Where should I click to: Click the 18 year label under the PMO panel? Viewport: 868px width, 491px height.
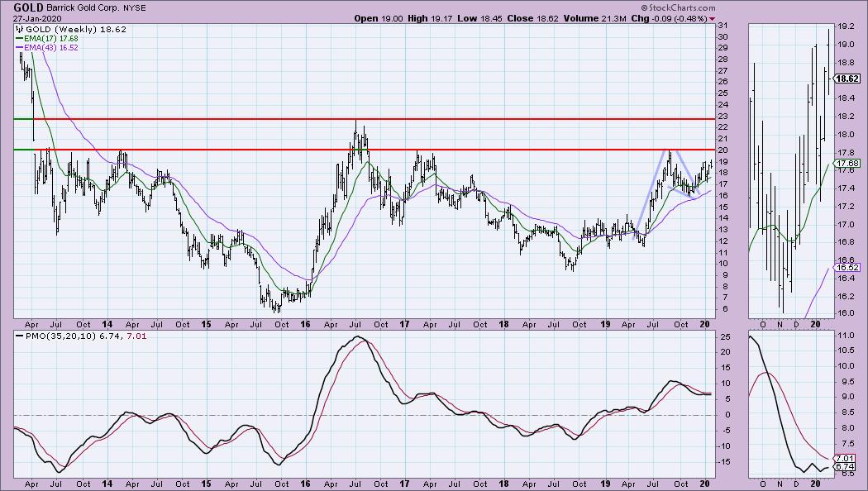click(x=503, y=484)
